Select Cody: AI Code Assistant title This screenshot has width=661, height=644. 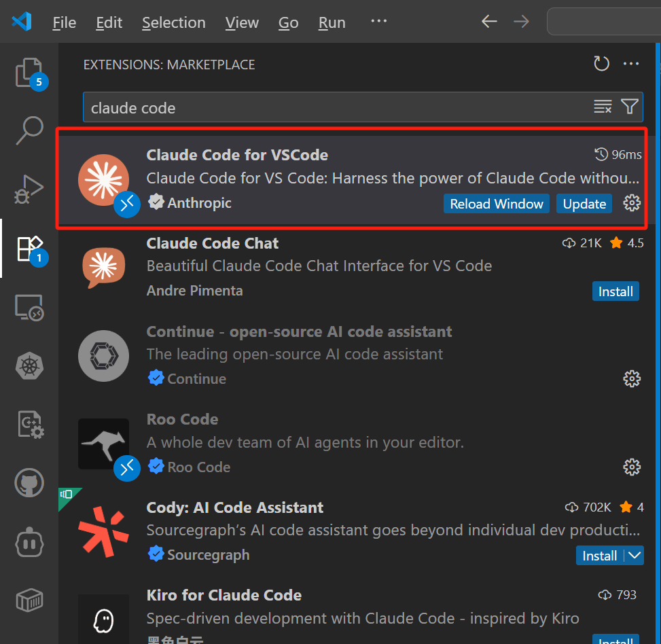tap(235, 507)
